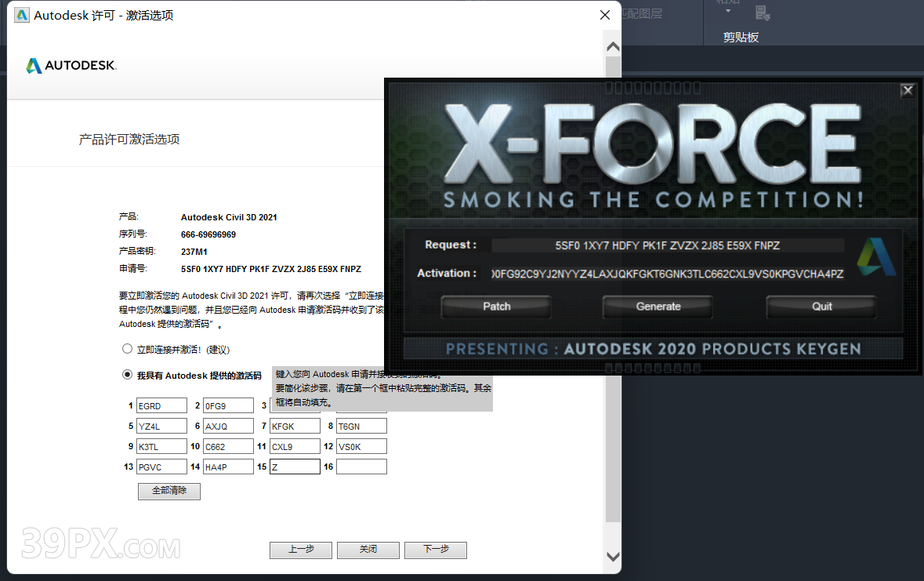
Task: Select the 立即连接并激活 radio option
Action: (127, 349)
